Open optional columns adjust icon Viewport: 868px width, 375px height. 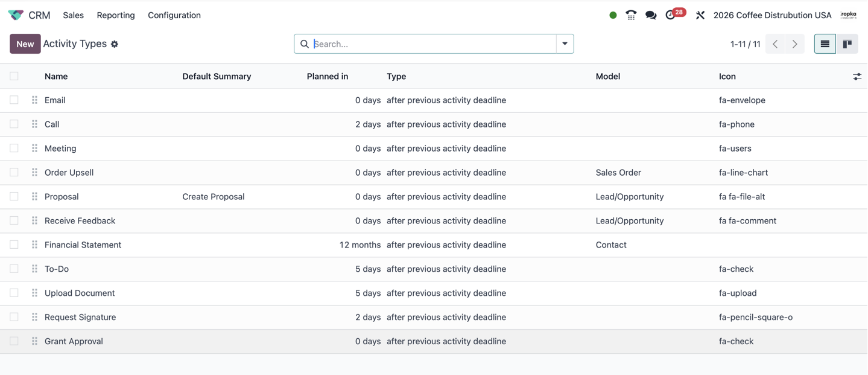(857, 77)
